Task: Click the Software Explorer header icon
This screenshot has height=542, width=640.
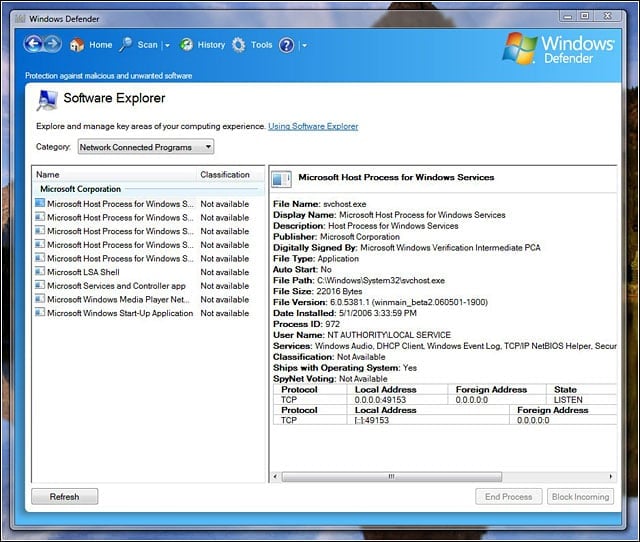Action: [47, 100]
